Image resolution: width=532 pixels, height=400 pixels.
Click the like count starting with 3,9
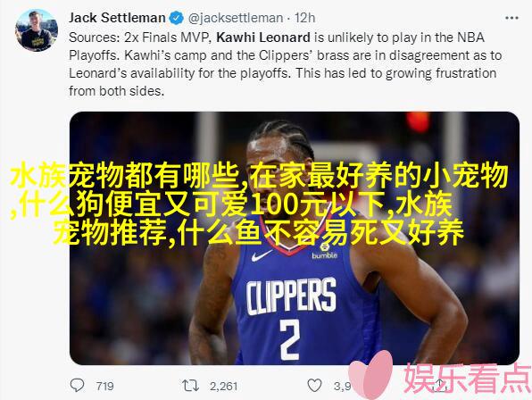click(342, 386)
